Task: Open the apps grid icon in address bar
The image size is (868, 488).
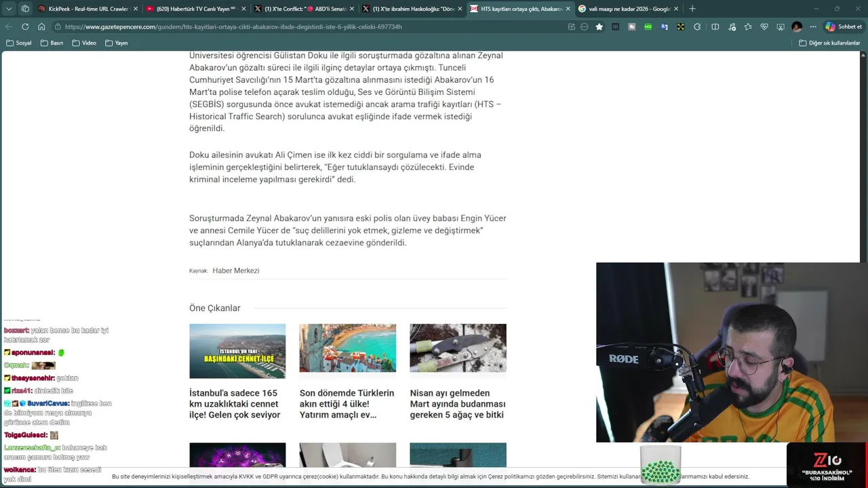Action: click(572, 26)
